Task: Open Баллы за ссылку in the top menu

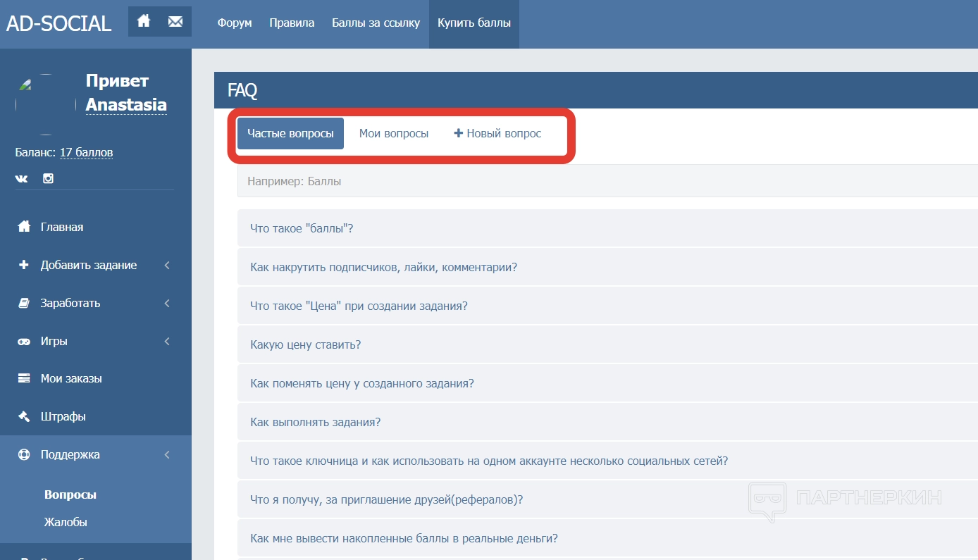Action: (376, 23)
